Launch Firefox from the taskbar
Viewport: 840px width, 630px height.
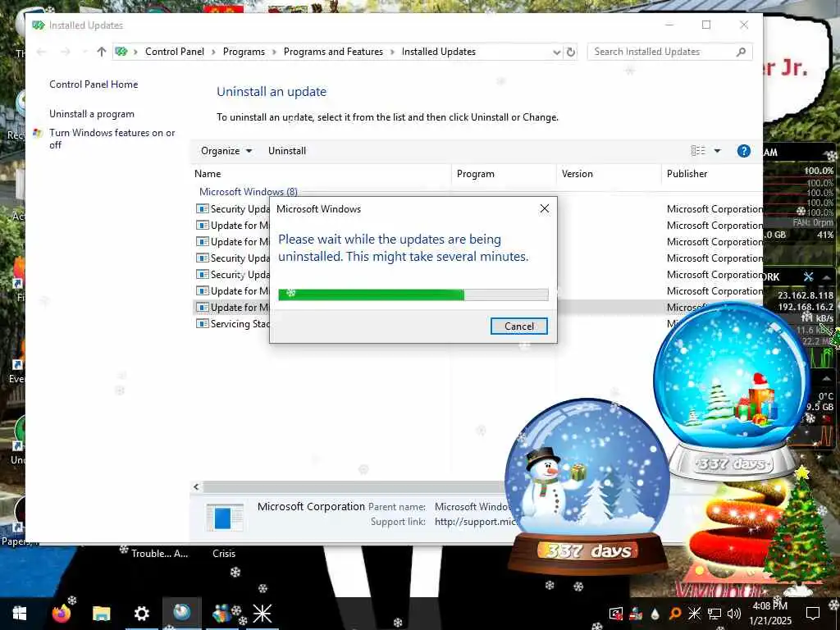pos(61,614)
